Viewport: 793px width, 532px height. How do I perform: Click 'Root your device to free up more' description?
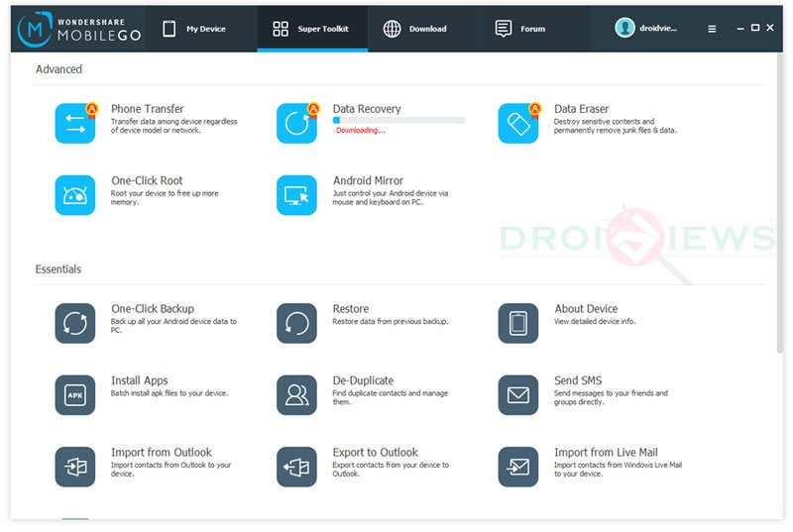(x=165, y=193)
